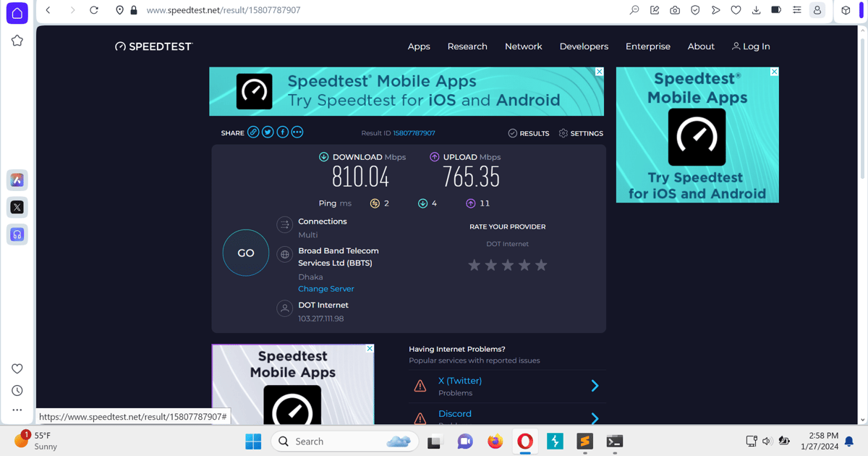The width and height of the screenshot is (868, 456).
Task: Open the Research menu
Action: tap(467, 46)
